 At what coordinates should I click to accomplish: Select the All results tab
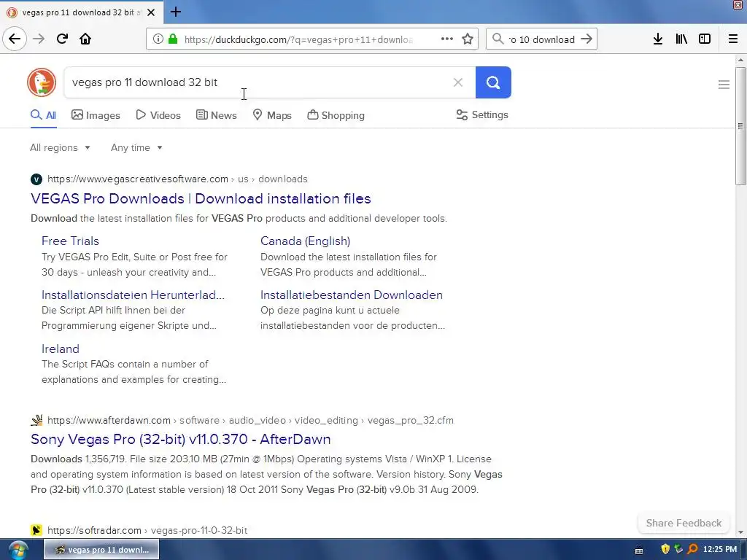pyautogui.click(x=43, y=115)
